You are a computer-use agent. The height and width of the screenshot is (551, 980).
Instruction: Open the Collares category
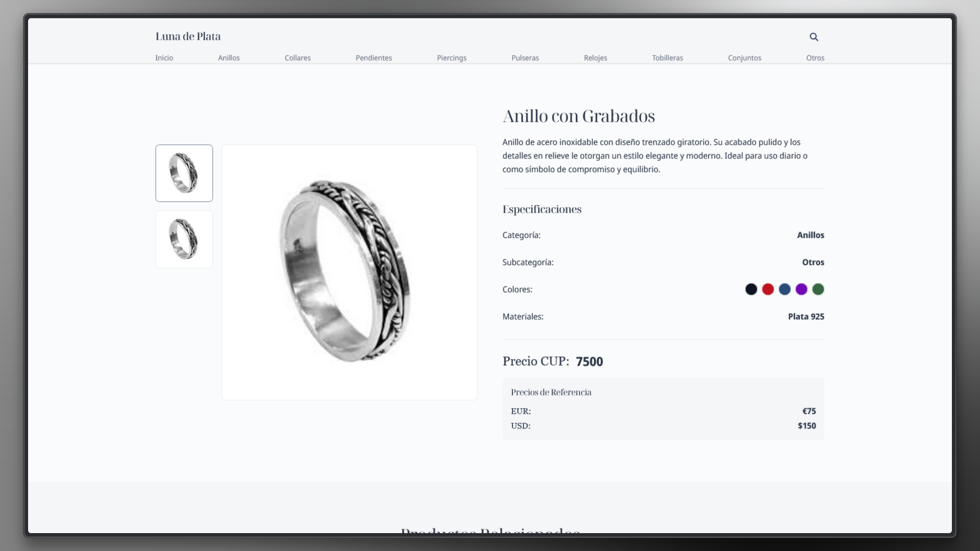tap(298, 58)
